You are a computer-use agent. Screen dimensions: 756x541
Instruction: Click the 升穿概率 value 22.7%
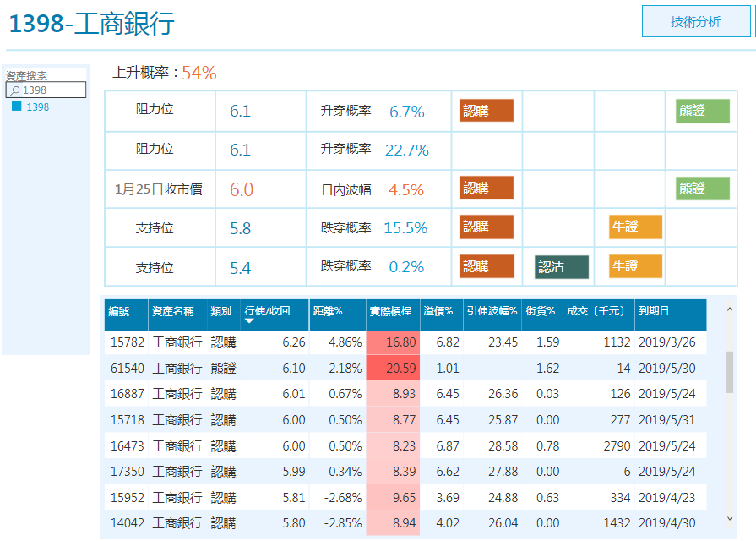tap(407, 150)
